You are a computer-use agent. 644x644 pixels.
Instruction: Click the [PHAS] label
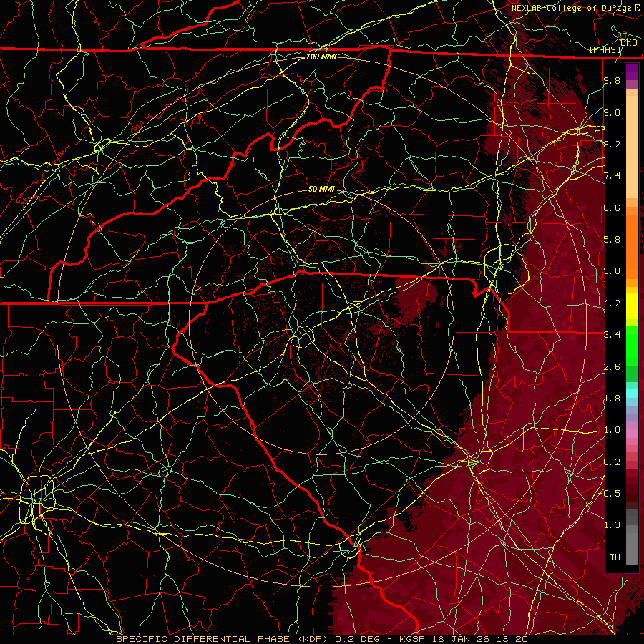pos(605,50)
